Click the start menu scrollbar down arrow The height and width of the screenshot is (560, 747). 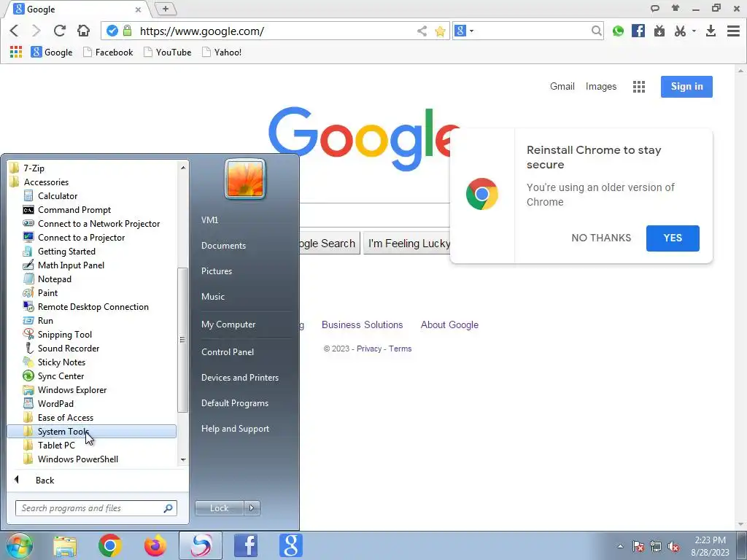point(183,460)
